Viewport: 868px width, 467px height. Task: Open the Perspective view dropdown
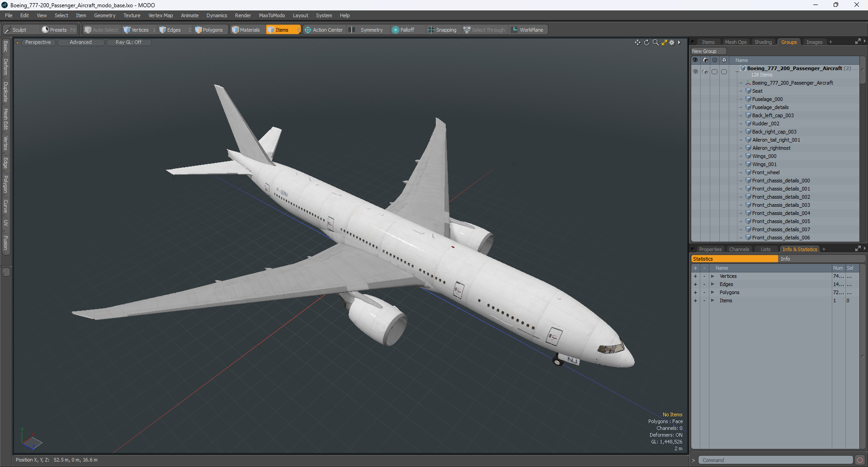(x=38, y=43)
